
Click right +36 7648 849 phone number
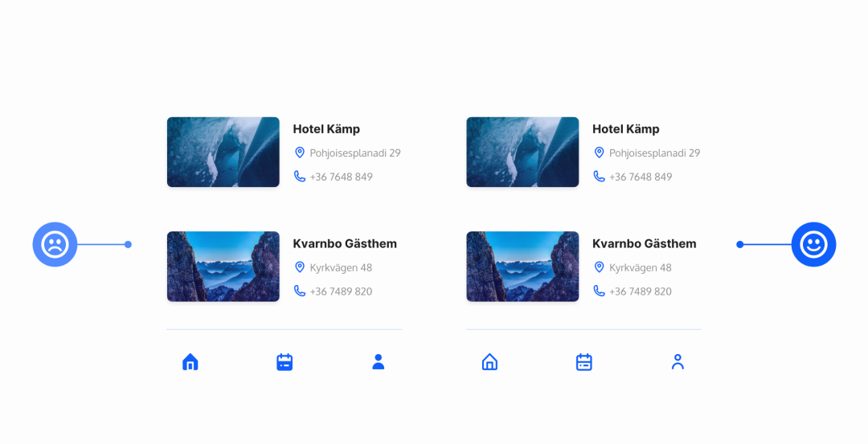pos(641,177)
